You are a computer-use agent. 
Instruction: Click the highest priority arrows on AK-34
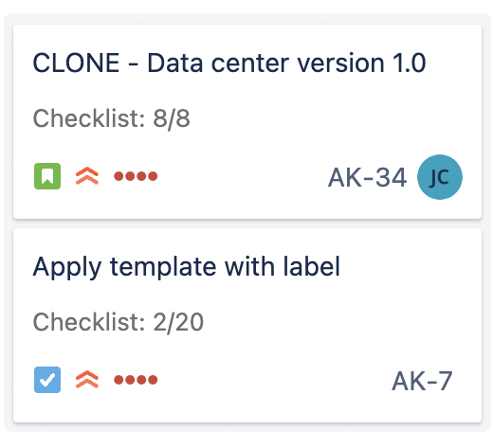pyautogui.click(x=87, y=176)
